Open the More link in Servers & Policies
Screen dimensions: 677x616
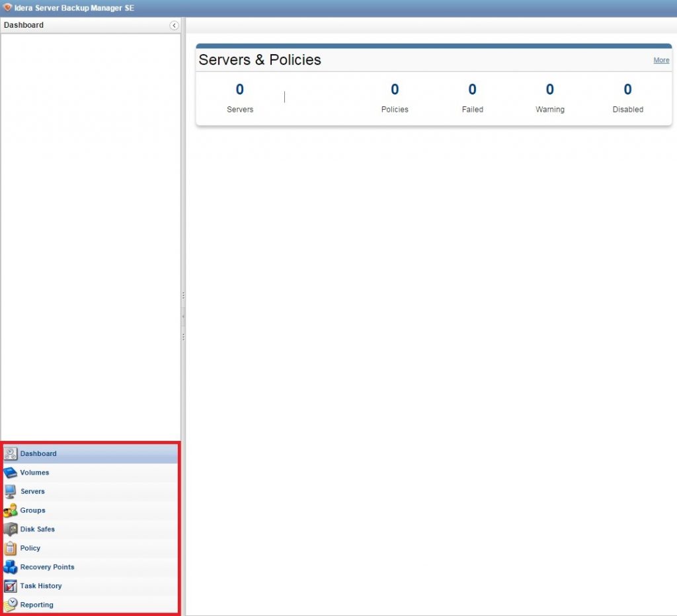click(660, 59)
